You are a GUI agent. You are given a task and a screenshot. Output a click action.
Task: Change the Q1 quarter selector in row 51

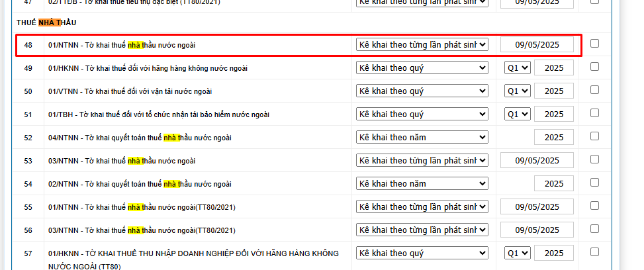[x=517, y=114]
